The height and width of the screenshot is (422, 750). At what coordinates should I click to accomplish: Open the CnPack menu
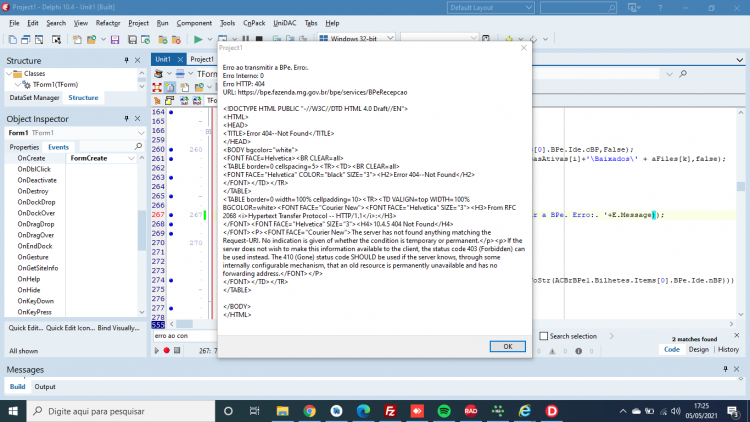pyautogui.click(x=254, y=23)
